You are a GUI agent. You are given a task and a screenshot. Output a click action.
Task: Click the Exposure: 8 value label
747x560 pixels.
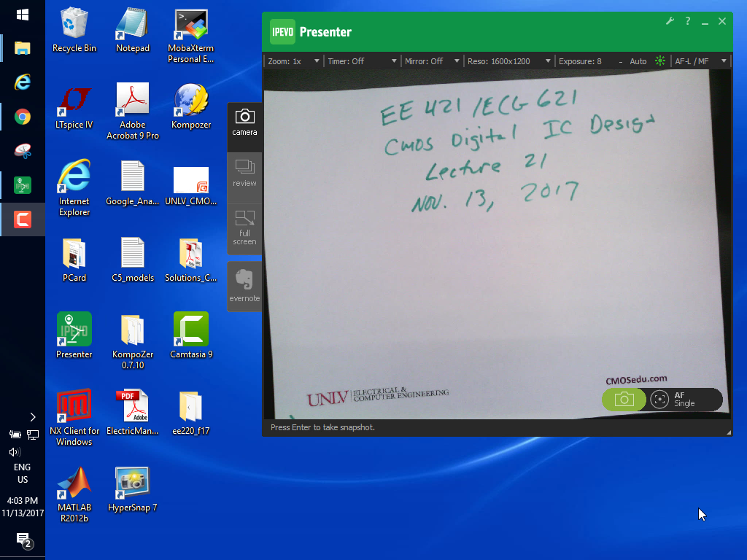[x=580, y=61]
